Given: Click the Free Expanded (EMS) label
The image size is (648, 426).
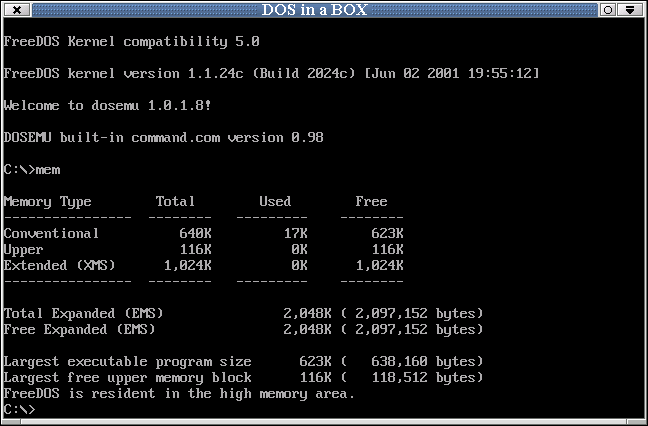Looking at the screenshot, I should click(x=79, y=330).
